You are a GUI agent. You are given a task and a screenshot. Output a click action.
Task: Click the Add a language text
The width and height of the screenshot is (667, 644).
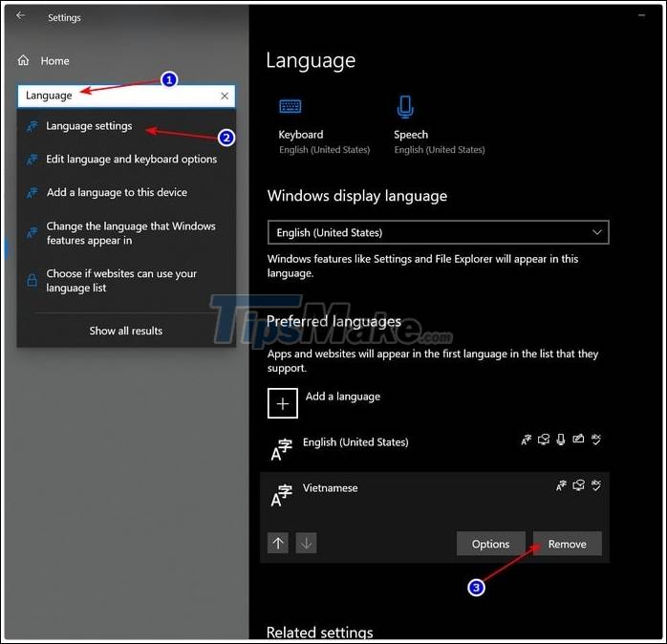pyautogui.click(x=343, y=397)
